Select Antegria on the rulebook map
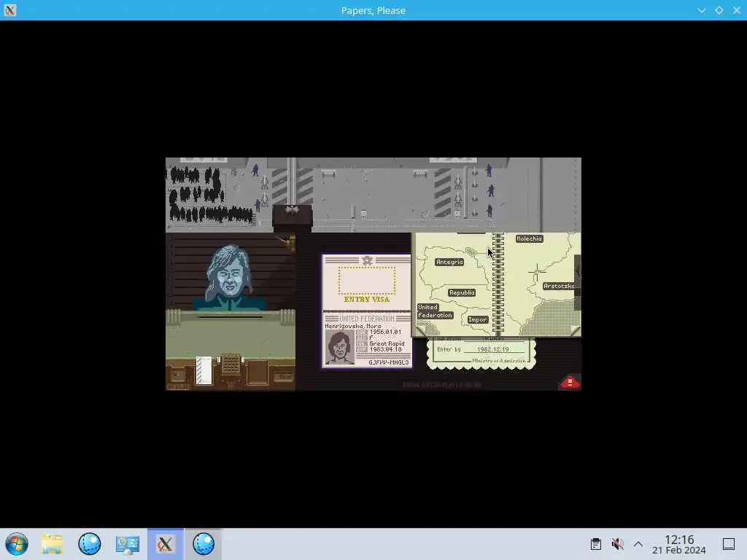This screenshot has height=560, width=747. (x=449, y=262)
